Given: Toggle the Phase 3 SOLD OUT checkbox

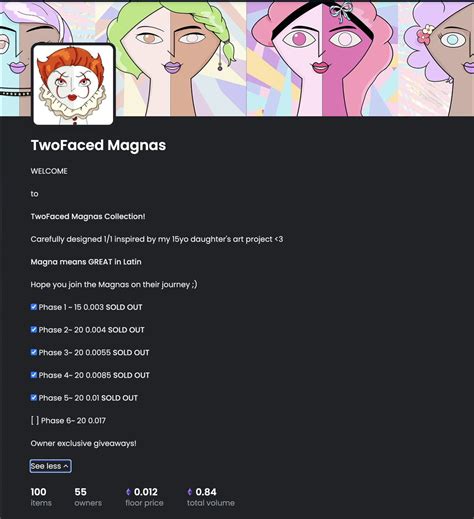Looking at the screenshot, I should (34, 352).
